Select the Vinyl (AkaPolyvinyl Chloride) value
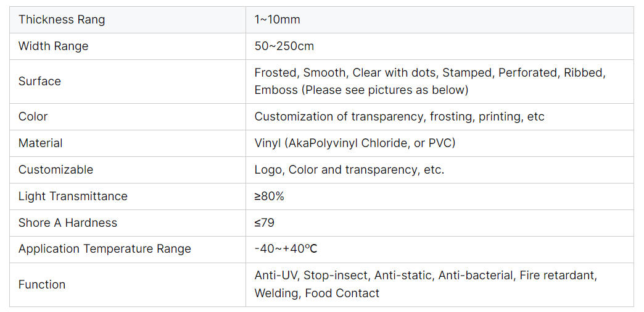This screenshot has width=644, height=312. 355,143
